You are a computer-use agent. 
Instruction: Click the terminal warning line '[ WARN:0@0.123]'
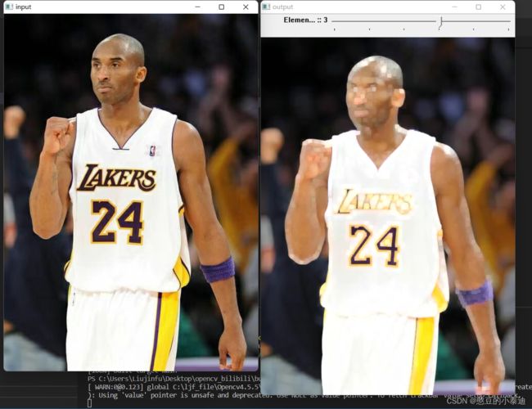point(174,387)
